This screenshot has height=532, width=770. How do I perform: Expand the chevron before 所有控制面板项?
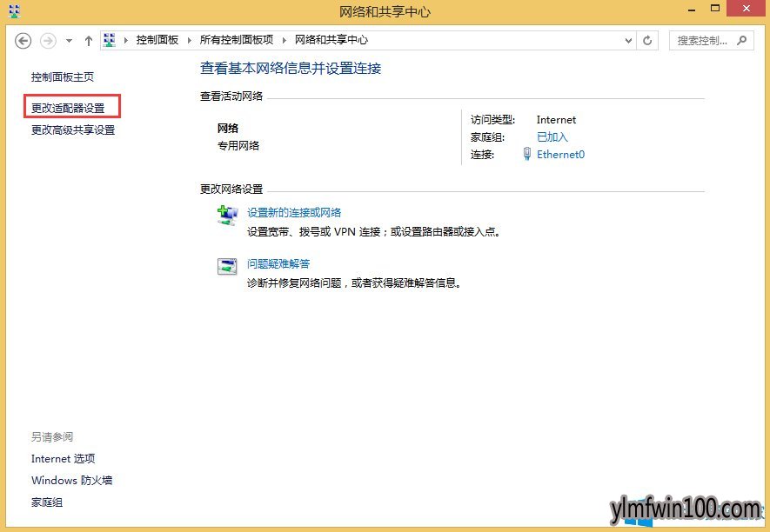click(x=190, y=40)
